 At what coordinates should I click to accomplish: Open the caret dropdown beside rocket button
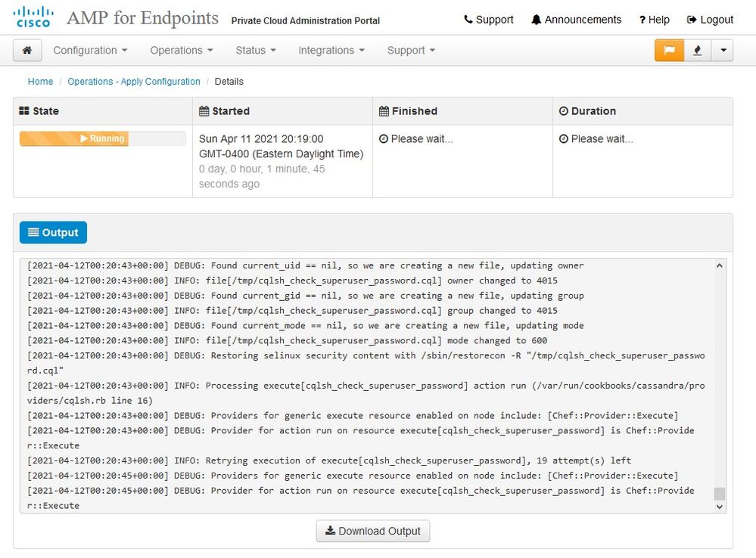723,50
